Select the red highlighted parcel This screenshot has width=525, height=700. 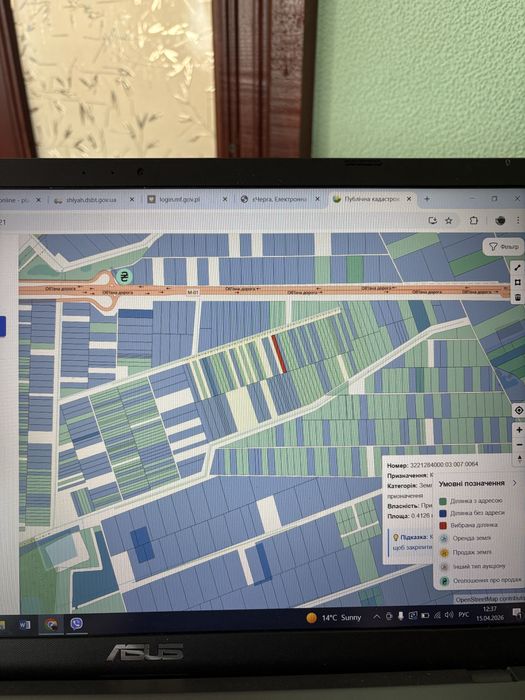point(279,354)
